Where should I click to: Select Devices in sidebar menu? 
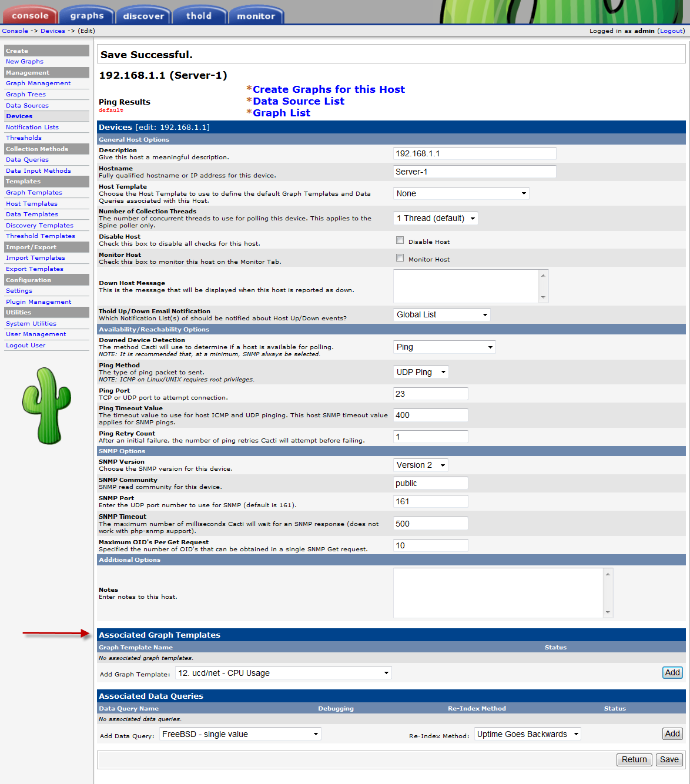point(19,116)
